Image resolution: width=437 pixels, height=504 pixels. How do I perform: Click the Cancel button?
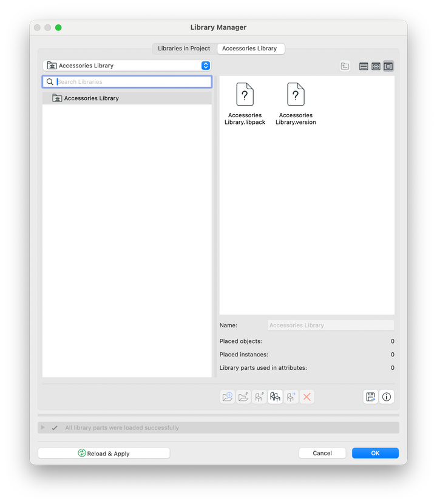pos(322,453)
